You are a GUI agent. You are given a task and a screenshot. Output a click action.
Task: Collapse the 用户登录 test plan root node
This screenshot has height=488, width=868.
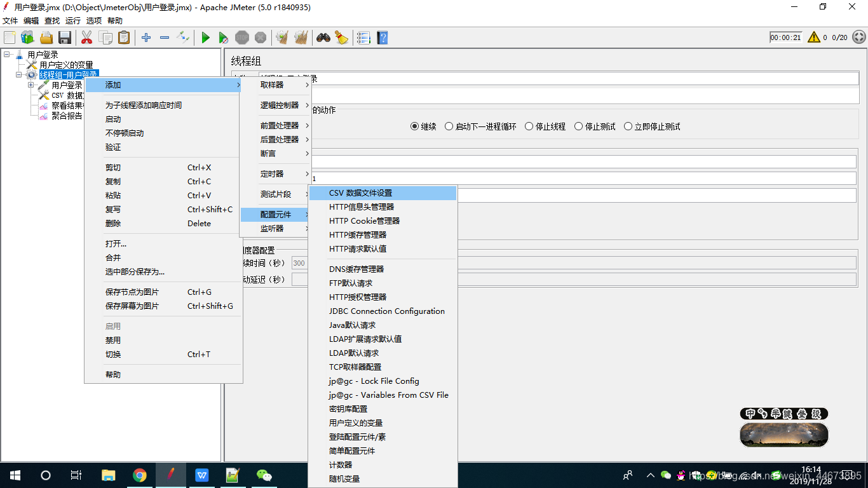[x=7, y=55]
